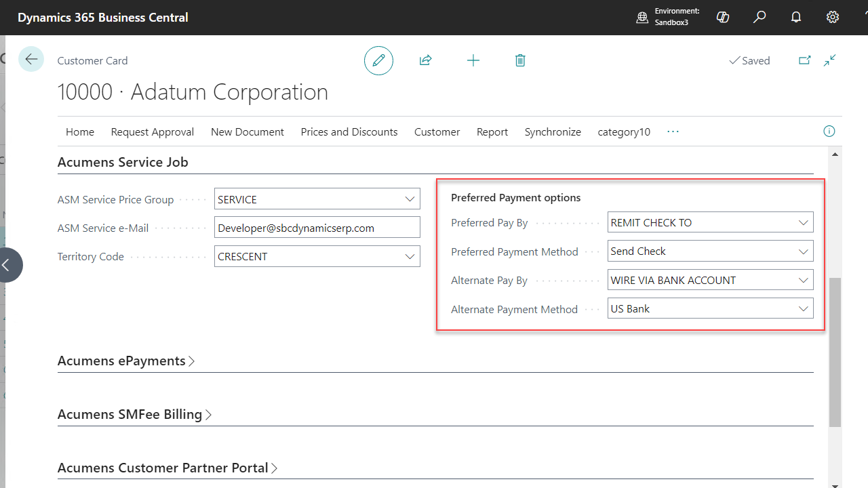This screenshot has height=488, width=868.
Task: Open the Prices and Discounts menu
Action: (349, 132)
